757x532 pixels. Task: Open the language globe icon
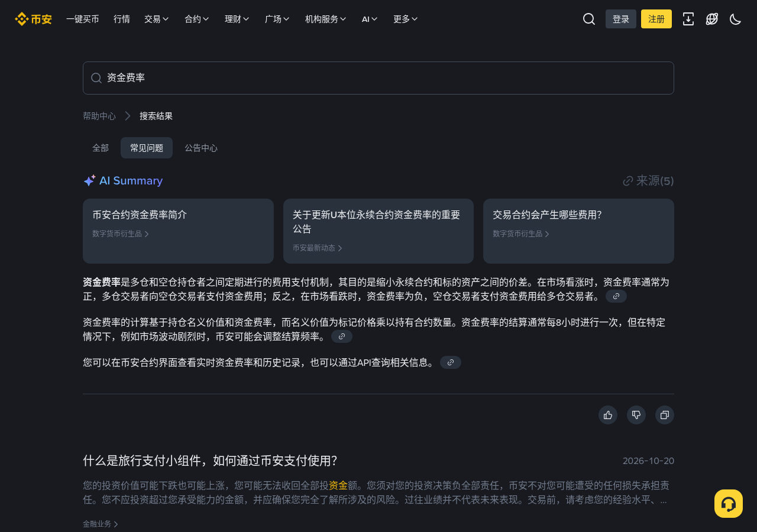[712, 19]
